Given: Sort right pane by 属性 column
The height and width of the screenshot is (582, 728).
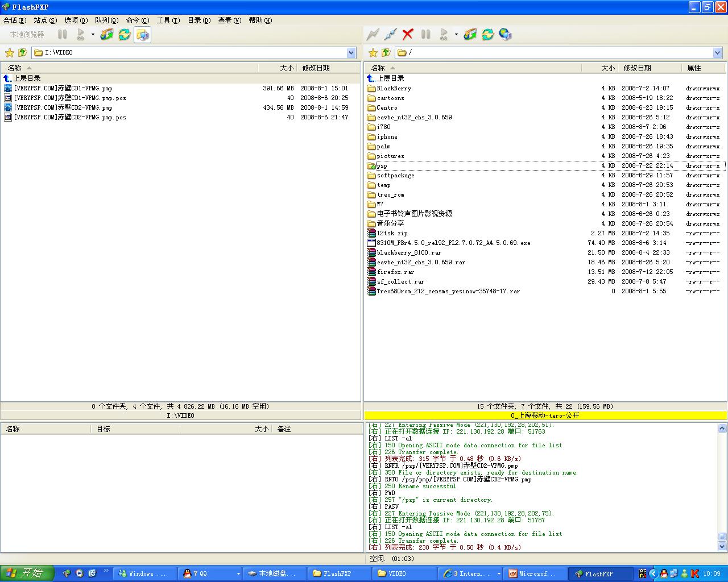Looking at the screenshot, I should tap(704, 68).
